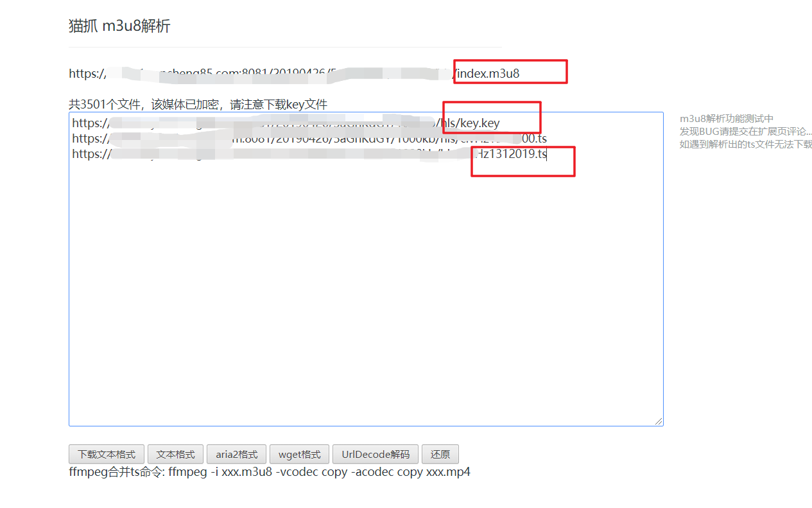Click the 下载文本格式 download button
Image resolution: width=812 pixels, height=508 pixels.
coord(106,454)
